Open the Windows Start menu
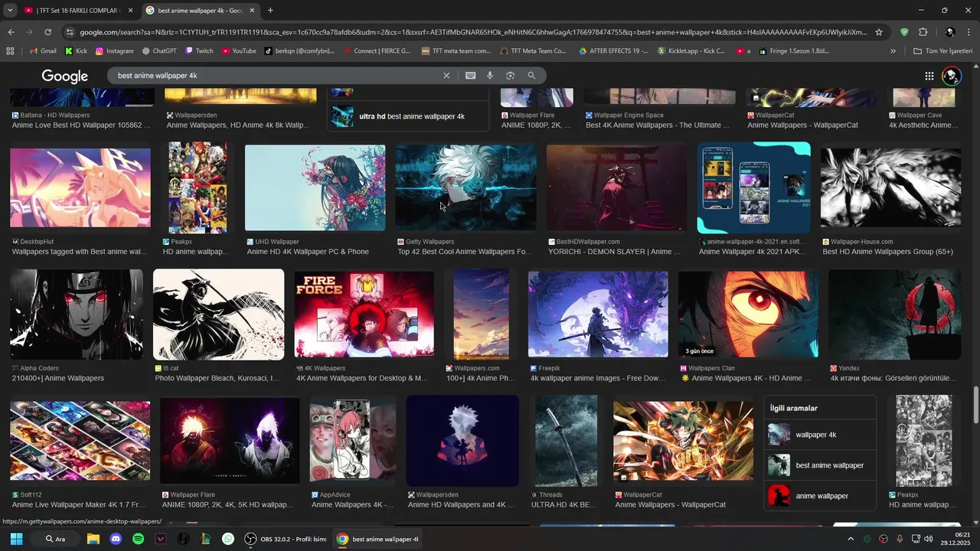 tap(16, 539)
